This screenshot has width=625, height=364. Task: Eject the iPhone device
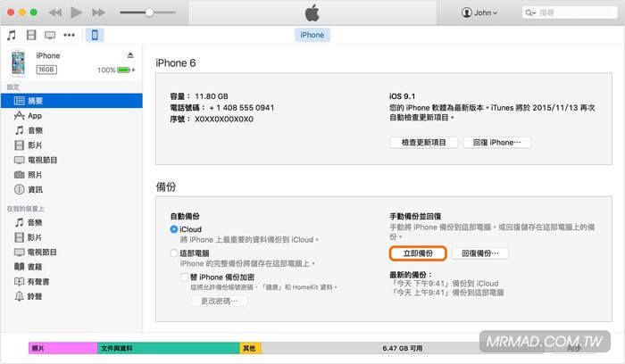[x=130, y=55]
